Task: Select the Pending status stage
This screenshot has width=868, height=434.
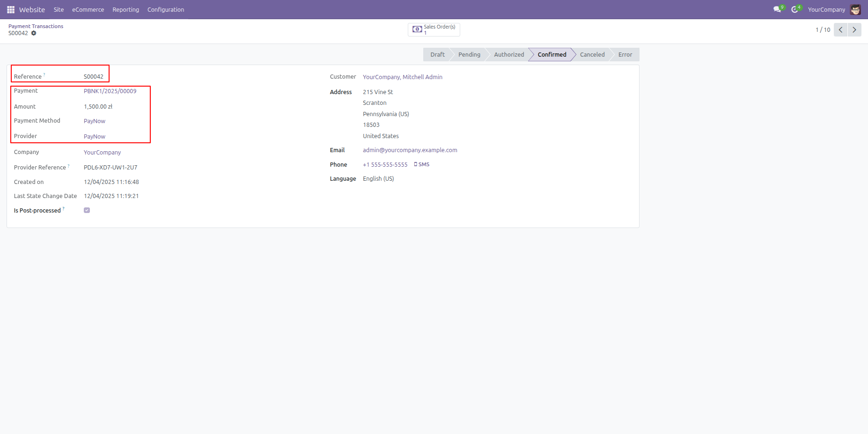Action: tap(469, 54)
